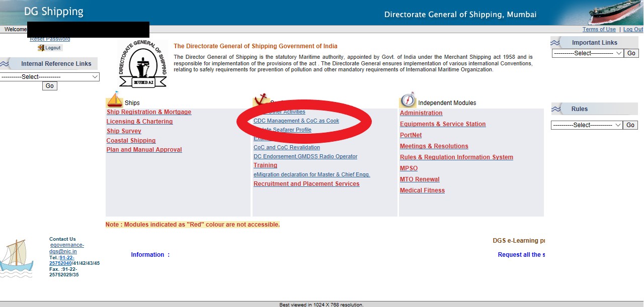Click the Training link
Screen dimensions: 644x307
tap(265, 165)
